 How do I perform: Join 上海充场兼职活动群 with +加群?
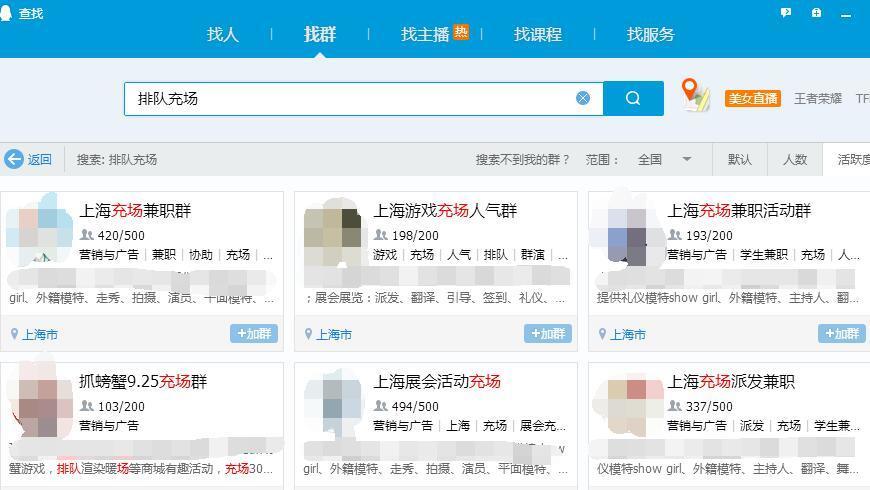click(842, 334)
